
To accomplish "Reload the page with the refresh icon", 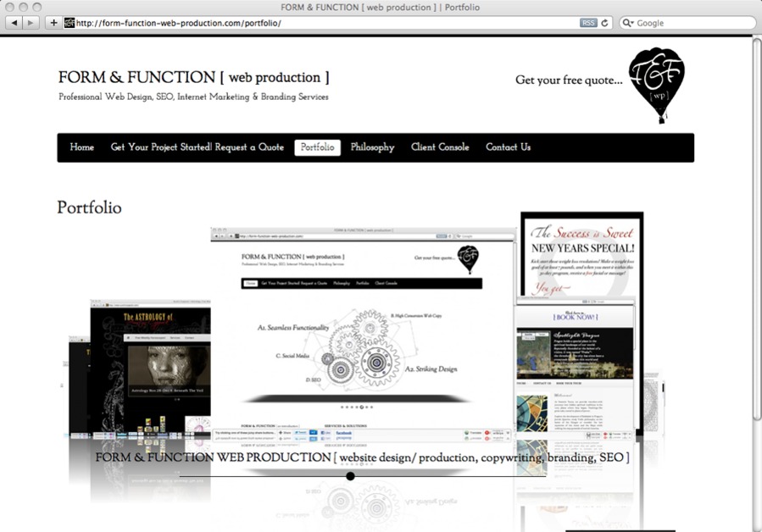I will pyautogui.click(x=603, y=22).
